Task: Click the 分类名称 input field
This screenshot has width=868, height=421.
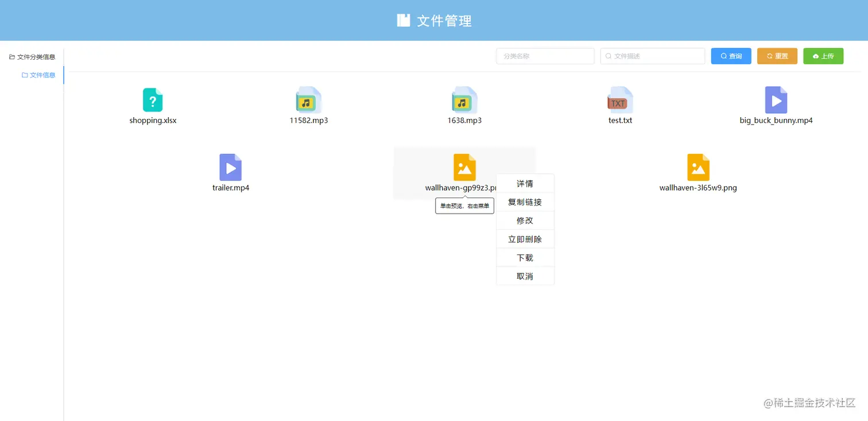Action: click(545, 56)
